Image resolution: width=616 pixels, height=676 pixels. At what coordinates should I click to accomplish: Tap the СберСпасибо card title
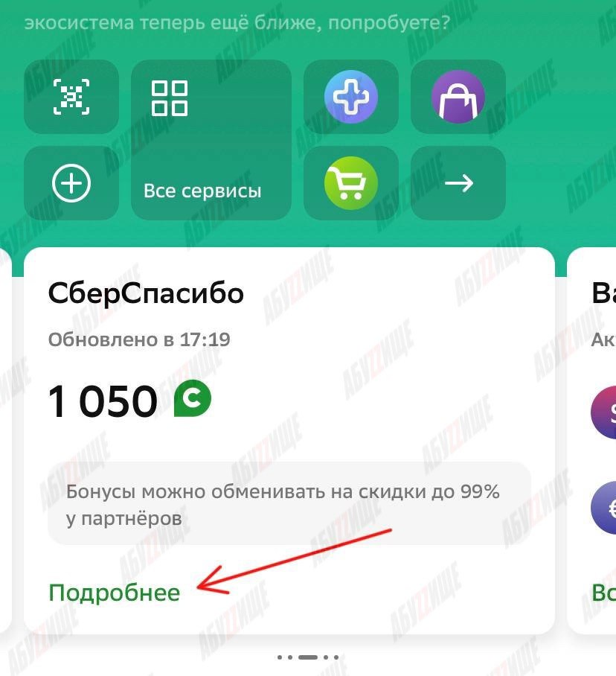[x=146, y=293]
